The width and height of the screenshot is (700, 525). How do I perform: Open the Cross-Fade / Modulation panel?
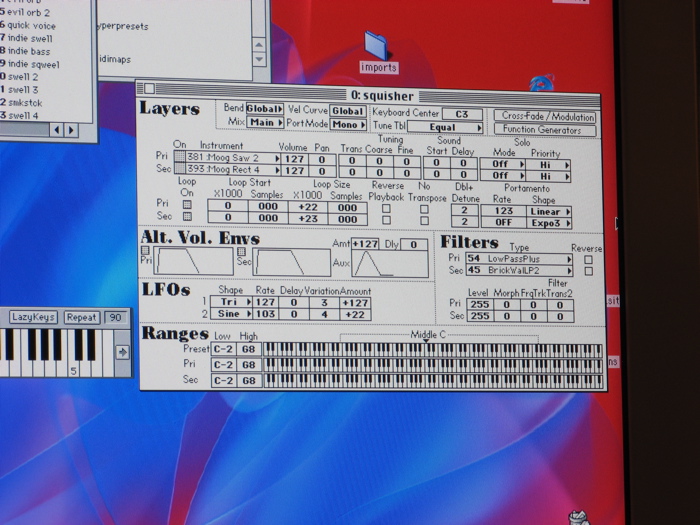click(x=545, y=116)
